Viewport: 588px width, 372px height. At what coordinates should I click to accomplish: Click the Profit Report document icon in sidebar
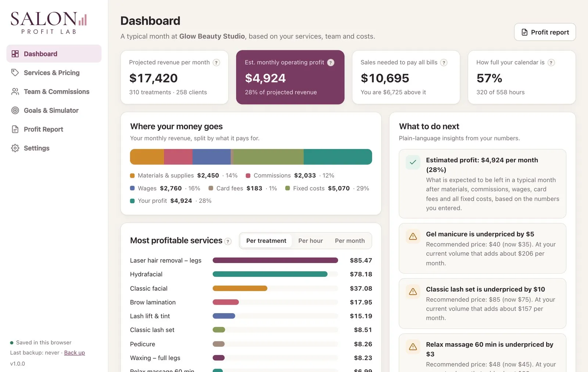click(x=15, y=129)
